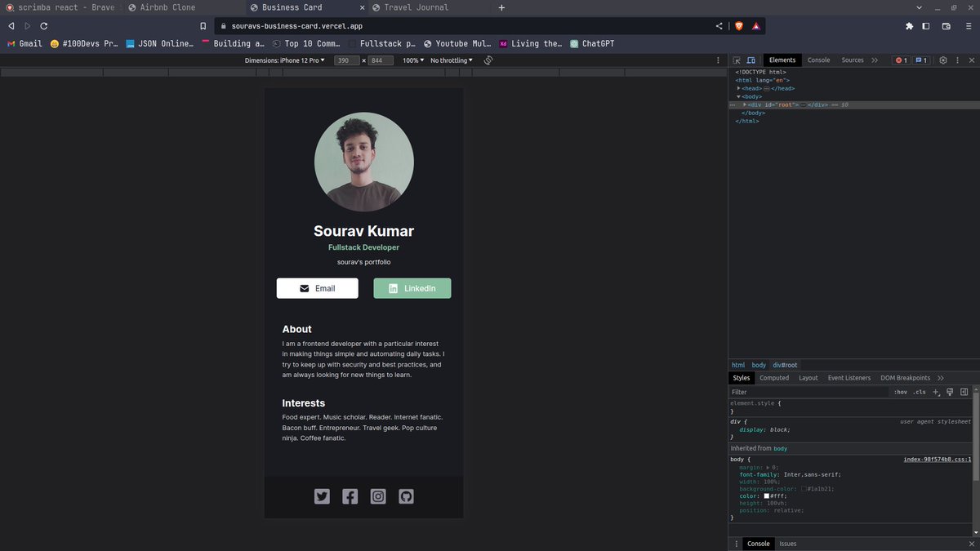Open the Dimensions iPhone 12 Pro dropdown
980x551 pixels.
(x=285, y=60)
